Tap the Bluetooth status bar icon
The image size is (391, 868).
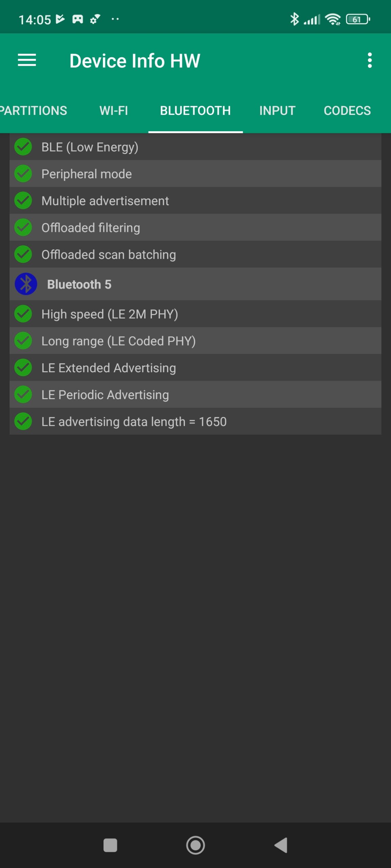(294, 19)
